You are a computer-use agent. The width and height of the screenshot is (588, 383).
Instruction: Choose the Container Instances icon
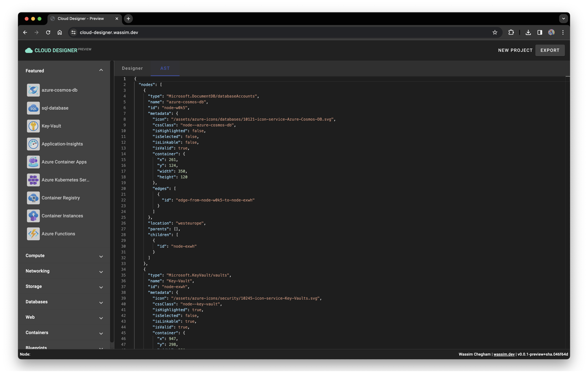coord(33,216)
